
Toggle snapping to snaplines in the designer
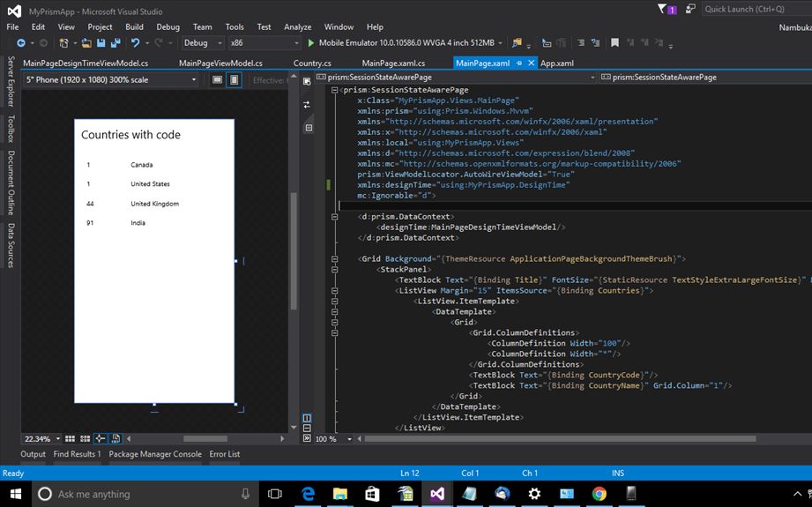101,438
